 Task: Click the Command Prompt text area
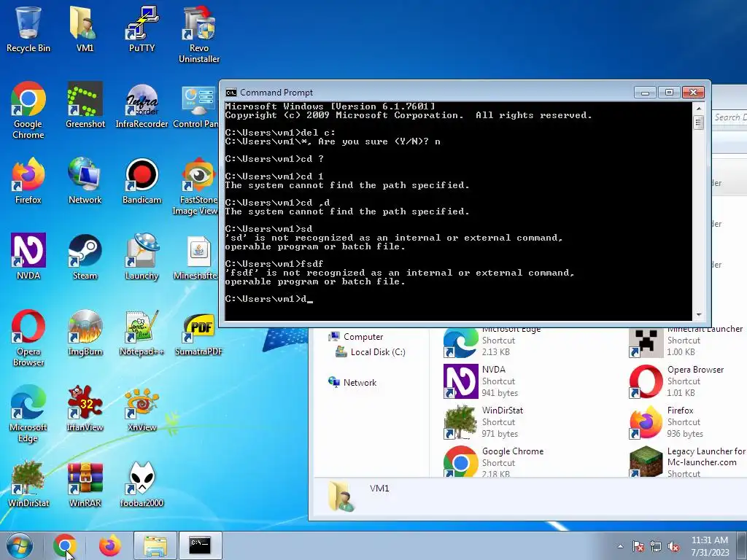click(x=458, y=211)
